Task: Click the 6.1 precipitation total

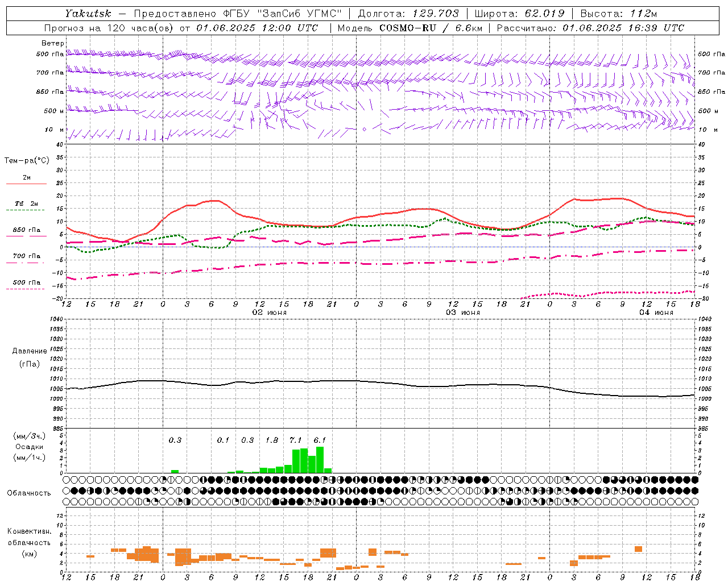Action: 320,440
